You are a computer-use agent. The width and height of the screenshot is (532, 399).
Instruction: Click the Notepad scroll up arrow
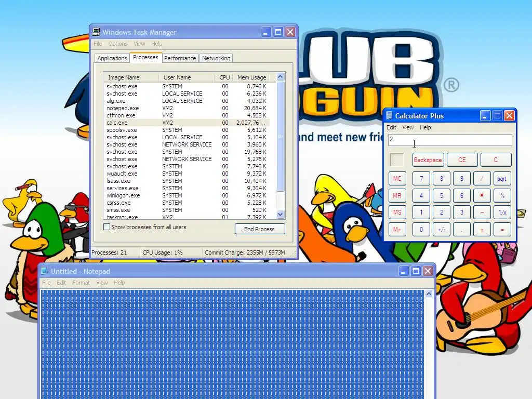[429, 294]
